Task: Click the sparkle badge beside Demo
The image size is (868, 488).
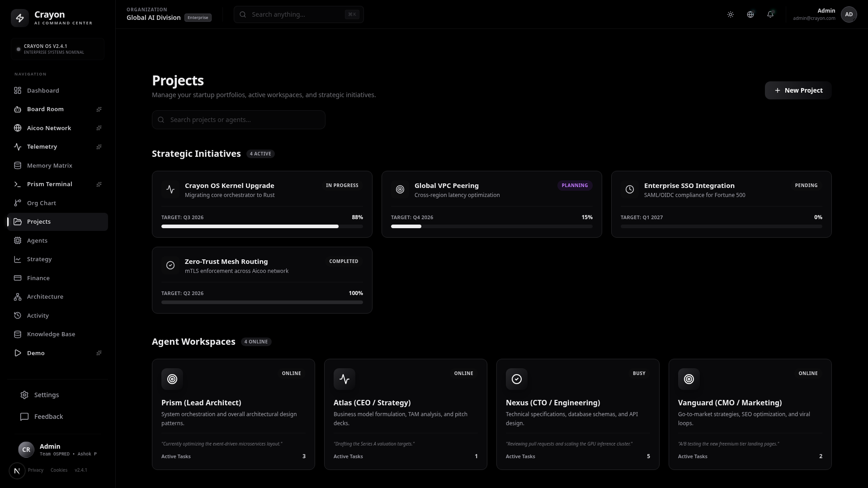Action: pos(99,353)
